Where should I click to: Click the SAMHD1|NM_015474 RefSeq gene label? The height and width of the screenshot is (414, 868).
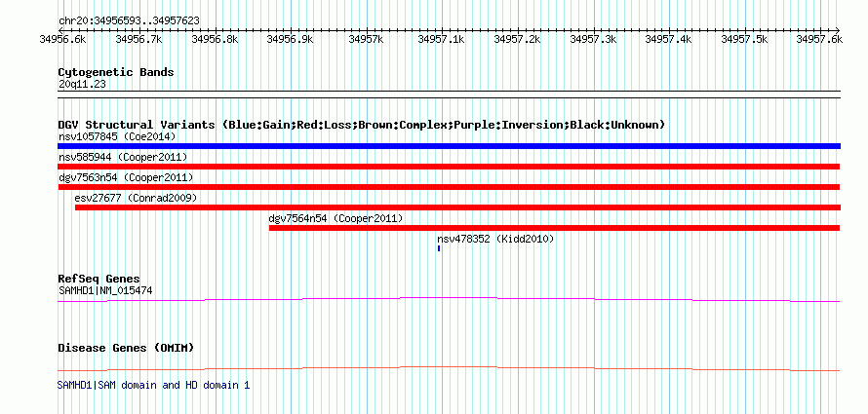(105, 290)
